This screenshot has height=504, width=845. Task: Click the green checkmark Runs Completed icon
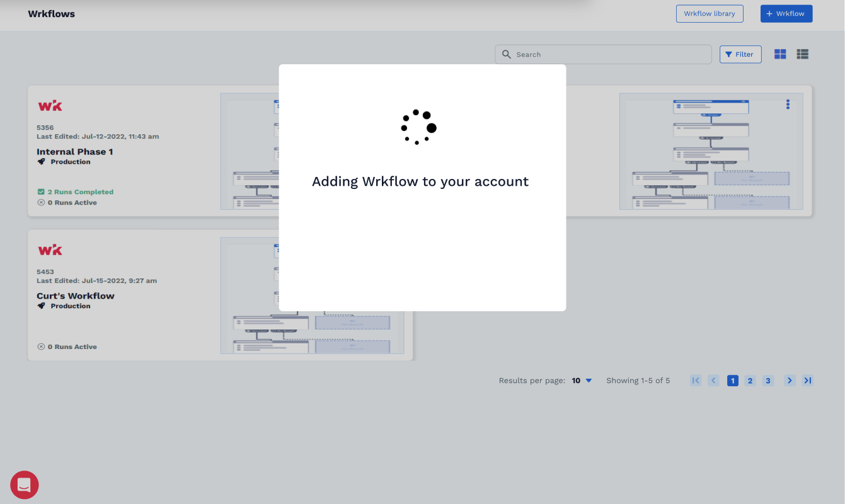pos(41,192)
